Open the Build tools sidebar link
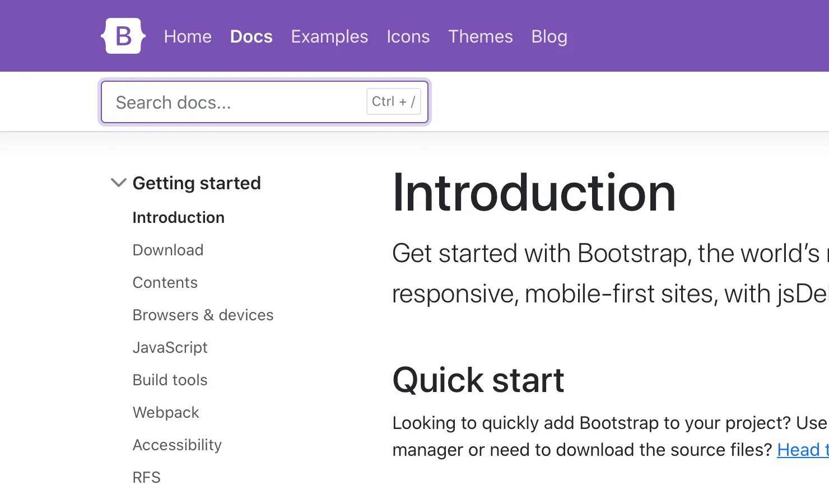 click(x=170, y=380)
